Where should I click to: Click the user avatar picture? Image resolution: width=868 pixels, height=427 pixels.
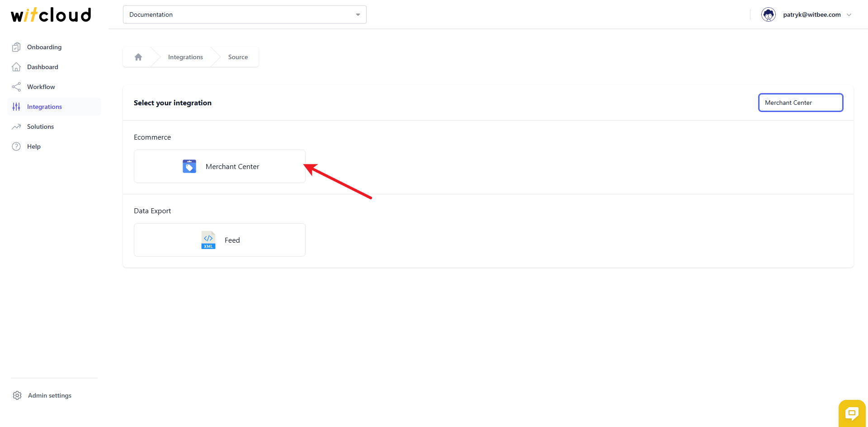tap(769, 14)
